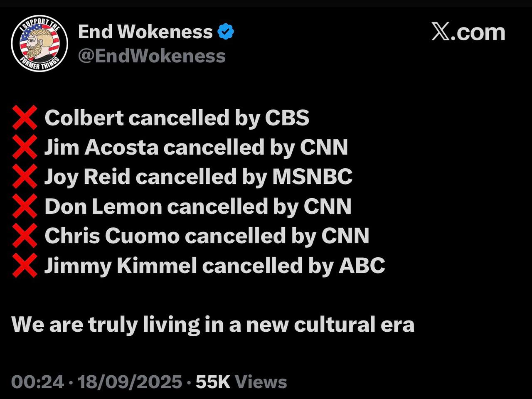Click the red X beside Colbert line
532x399 pixels.
(25, 118)
